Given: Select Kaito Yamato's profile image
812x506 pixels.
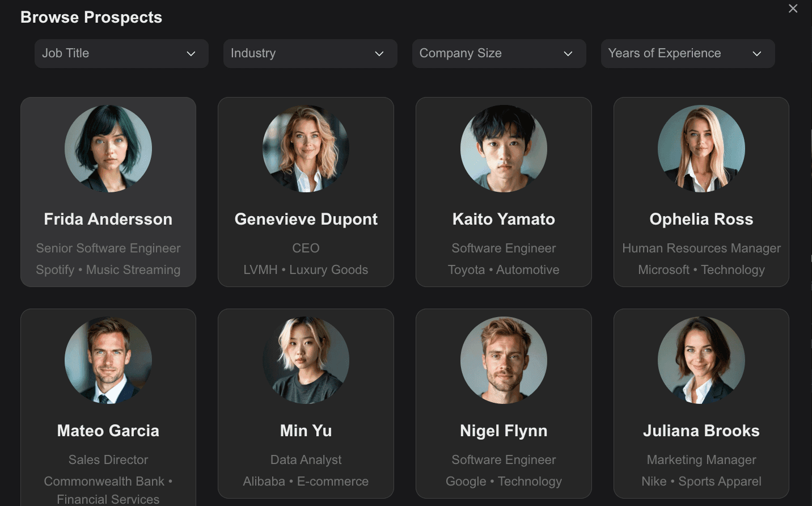Looking at the screenshot, I should 504,148.
